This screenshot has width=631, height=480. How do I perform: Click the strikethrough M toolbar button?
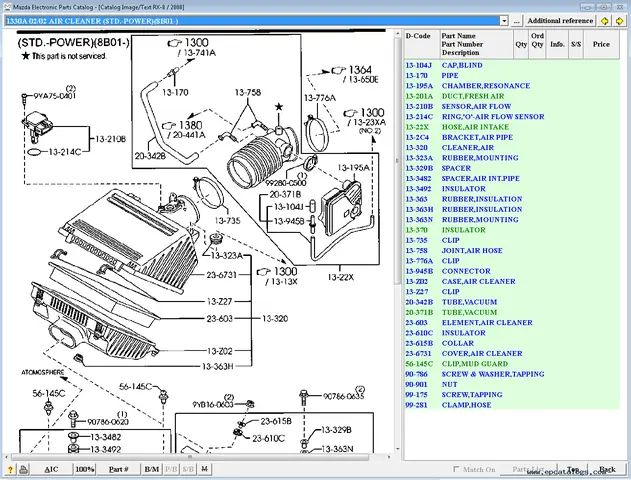[x=204, y=469]
